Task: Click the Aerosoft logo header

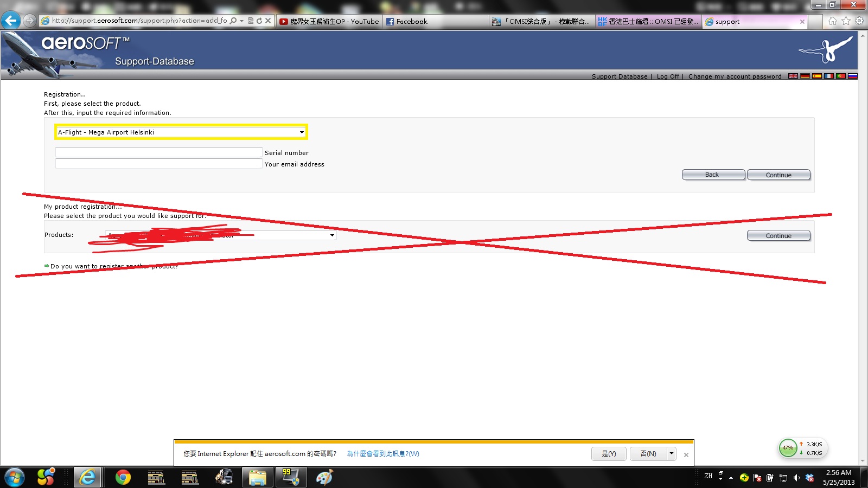Action: (x=86, y=42)
